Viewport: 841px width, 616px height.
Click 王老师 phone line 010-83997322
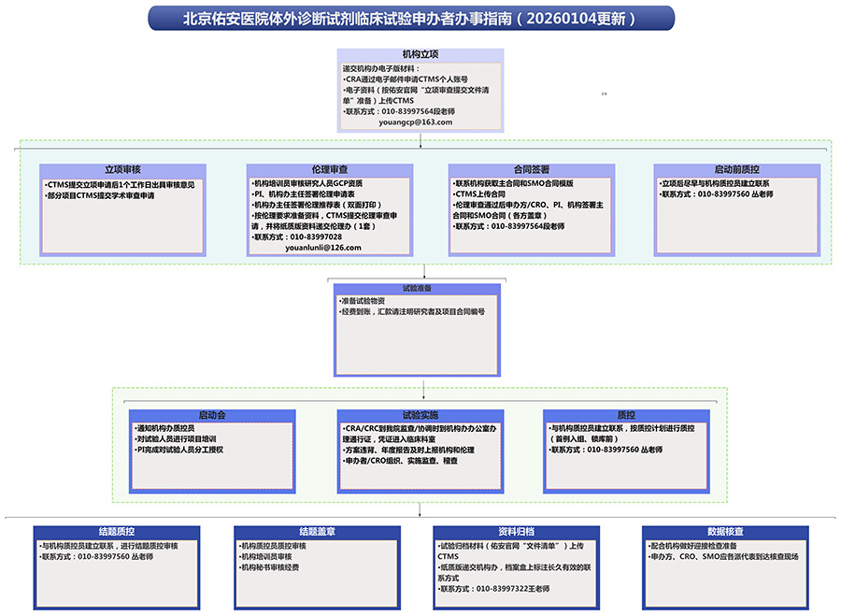pos(493,589)
